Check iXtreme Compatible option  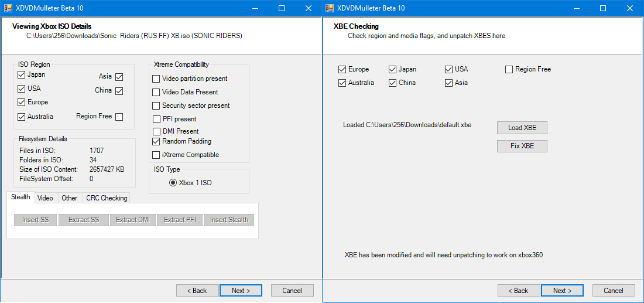(156, 155)
